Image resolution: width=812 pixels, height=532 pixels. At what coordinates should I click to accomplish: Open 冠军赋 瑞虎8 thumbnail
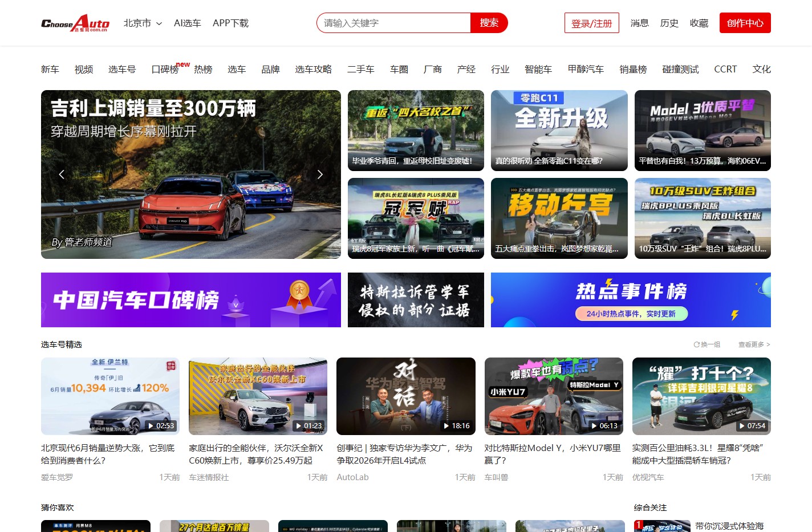(416, 218)
